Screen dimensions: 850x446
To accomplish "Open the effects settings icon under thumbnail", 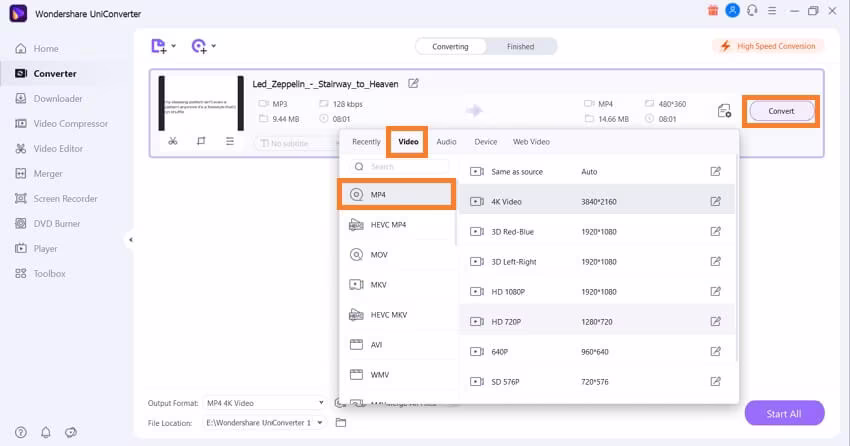I will tap(230, 141).
